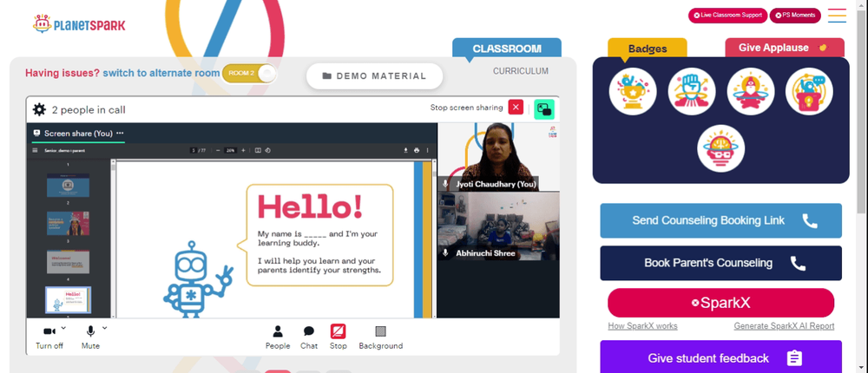The height and width of the screenshot is (373, 868).
Task: Click the PlanetSpark logo
Action: [79, 23]
